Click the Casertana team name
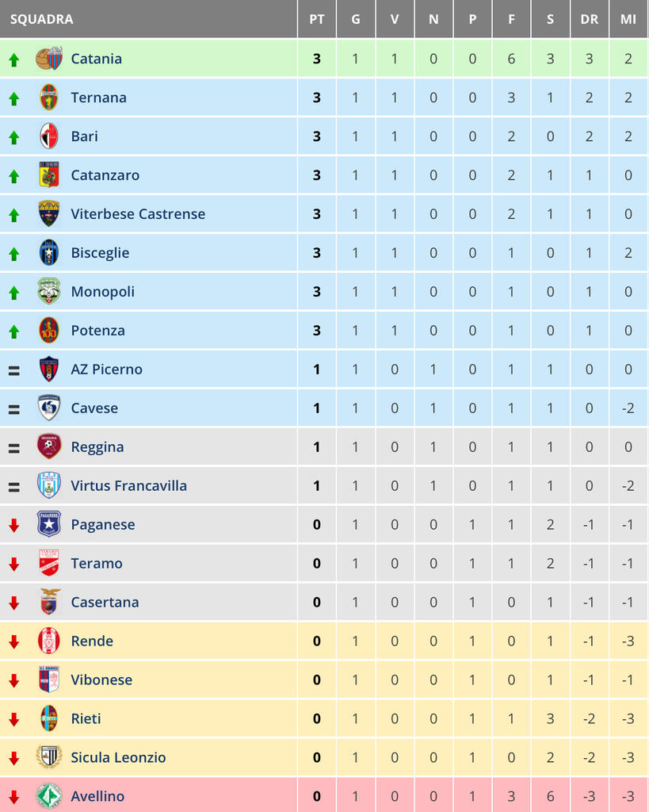 pos(105,602)
